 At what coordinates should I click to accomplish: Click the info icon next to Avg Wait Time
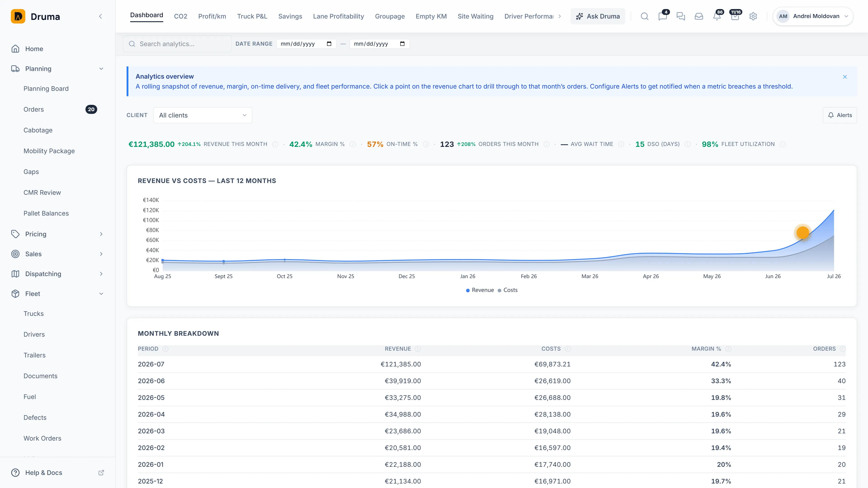tap(621, 144)
